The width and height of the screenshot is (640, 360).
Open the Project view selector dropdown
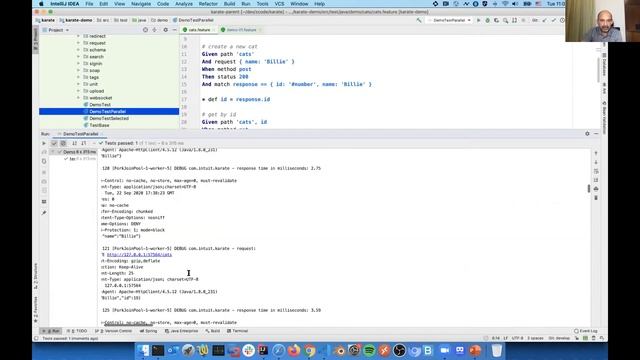click(x=56, y=30)
